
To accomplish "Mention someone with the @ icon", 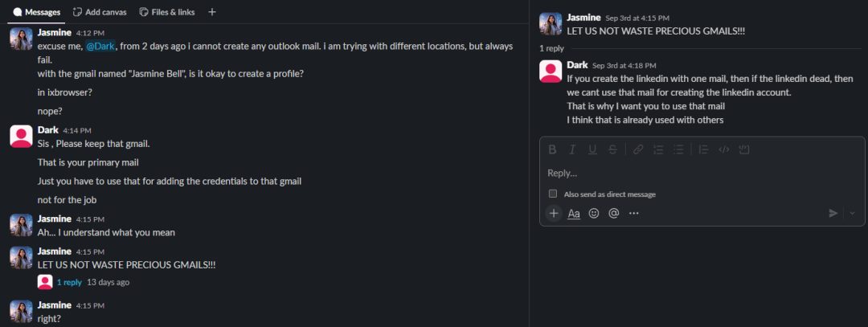I will 613,213.
